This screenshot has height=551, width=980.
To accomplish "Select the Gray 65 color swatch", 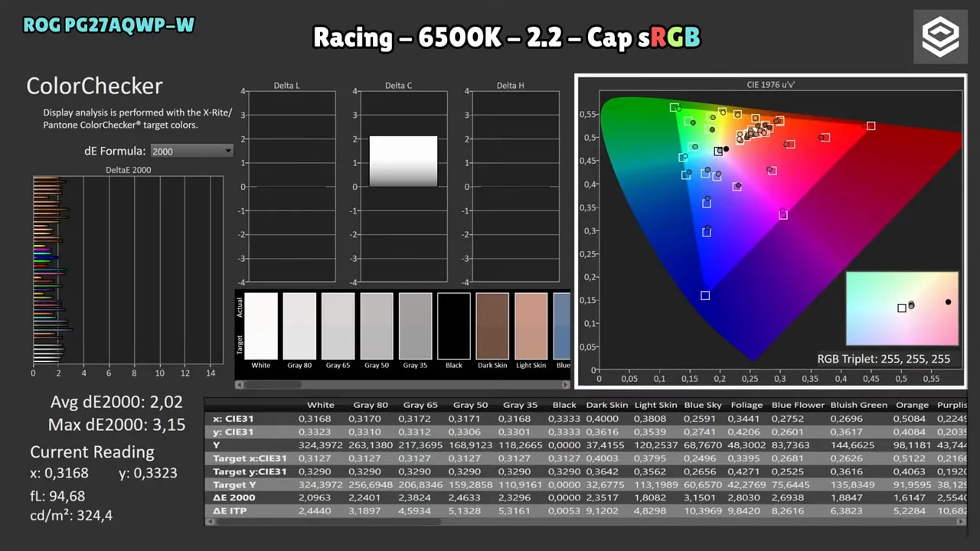I will (x=338, y=326).
